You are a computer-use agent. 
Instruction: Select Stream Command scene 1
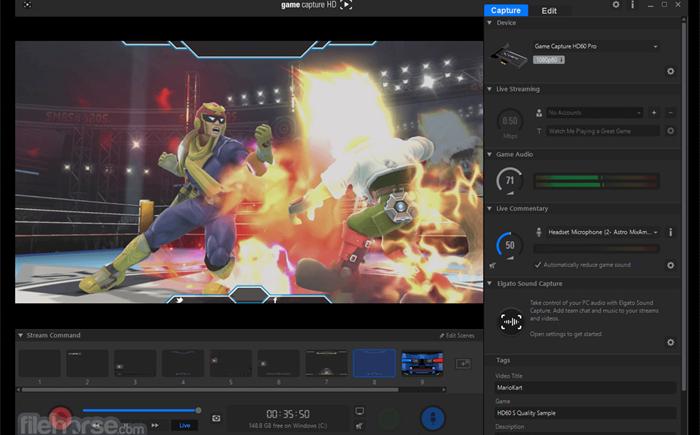(39, 363)
